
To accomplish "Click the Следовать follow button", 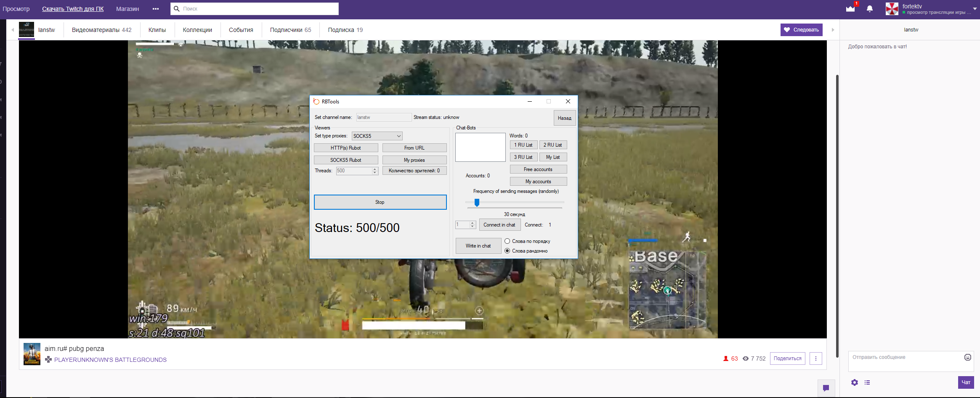I will (801, 30).
